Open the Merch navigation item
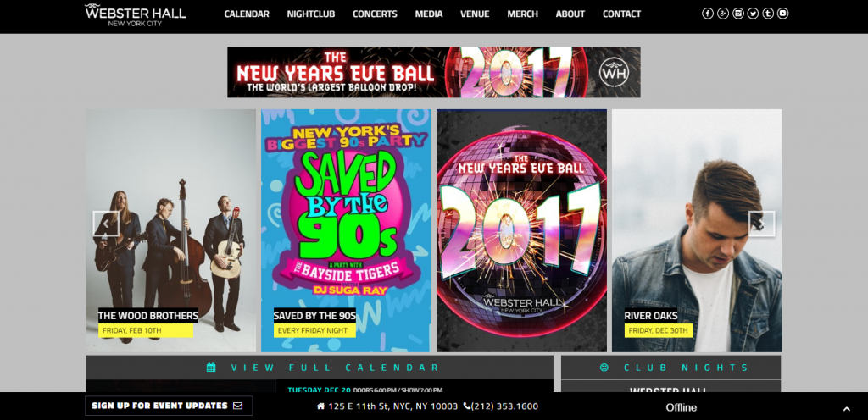The image size is (868, 420). point(522,14)
